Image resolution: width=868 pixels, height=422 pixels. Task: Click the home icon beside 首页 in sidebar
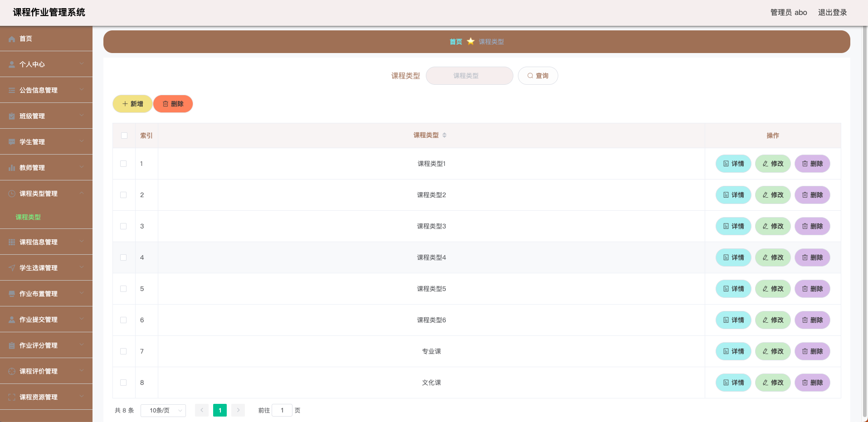click(12, 39)
